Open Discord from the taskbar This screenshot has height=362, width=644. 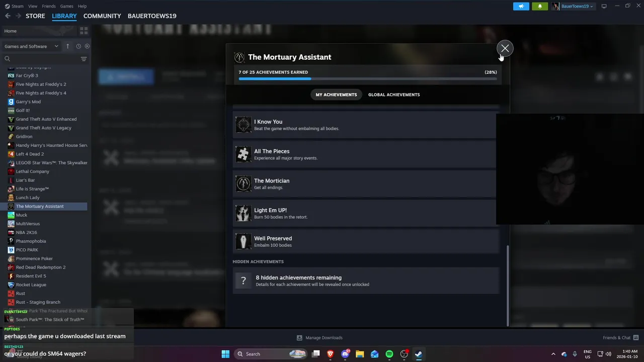[346, 354]
